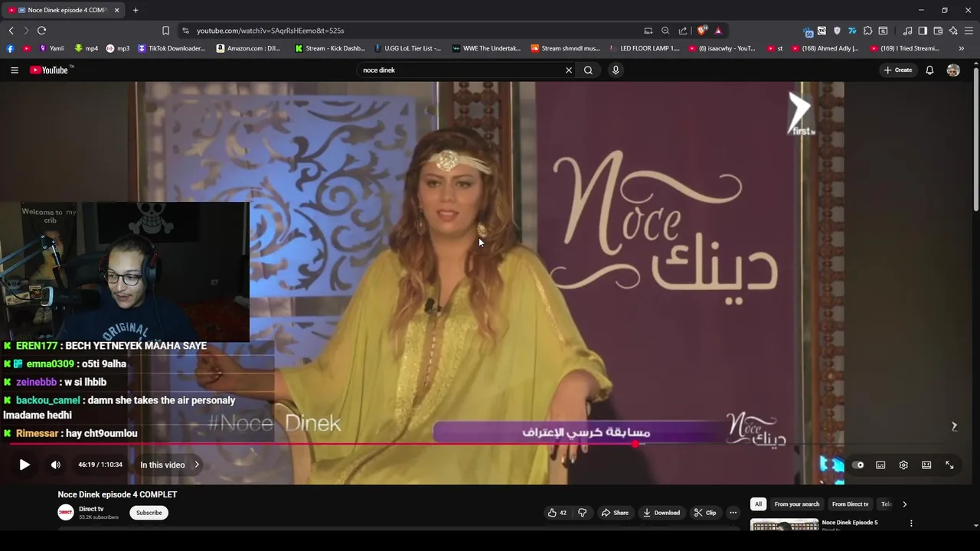The image size is (980, 551).
Task: Enter full screen mode
Action: point(949,465)
